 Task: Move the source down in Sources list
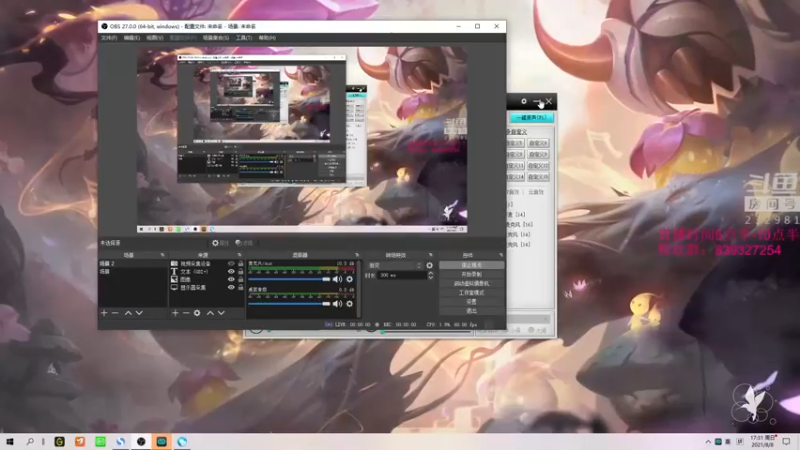point(221,313)
